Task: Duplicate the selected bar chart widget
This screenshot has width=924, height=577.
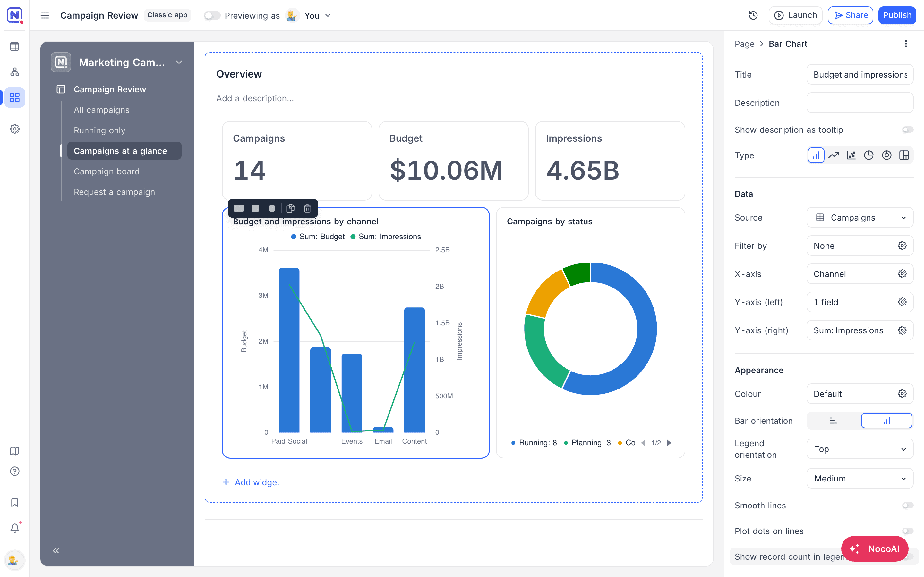Action: click(x=290, y=208)
